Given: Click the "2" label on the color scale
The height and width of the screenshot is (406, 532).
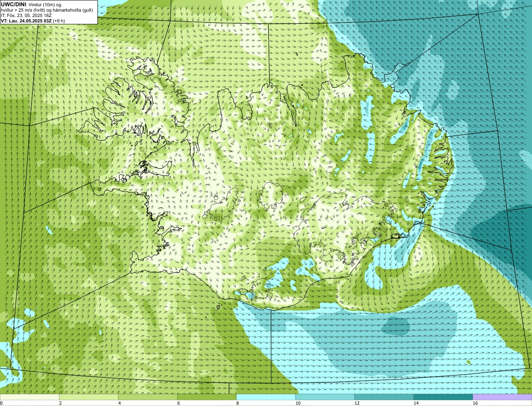Looking at the screenshot, I should pos(60,403).
